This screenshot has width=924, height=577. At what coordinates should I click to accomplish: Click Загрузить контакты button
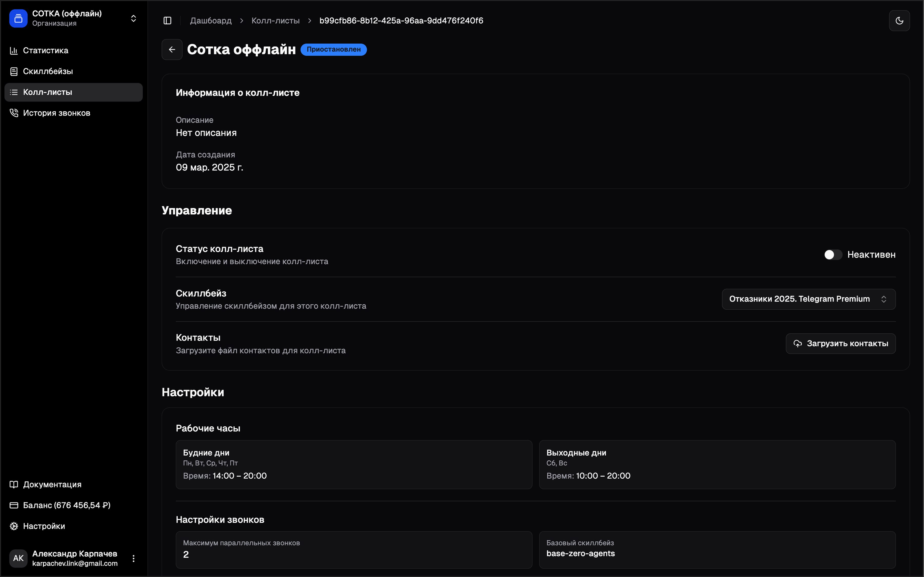click(x=840, y=343)
